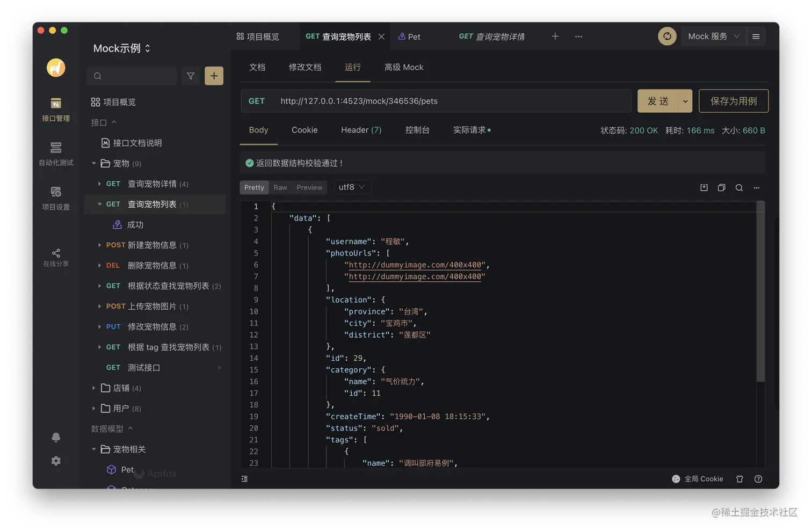The height and width of the screenshot is (532, 812).
Task: Expand the 店铺 folder
Action: tap(94, 388)
